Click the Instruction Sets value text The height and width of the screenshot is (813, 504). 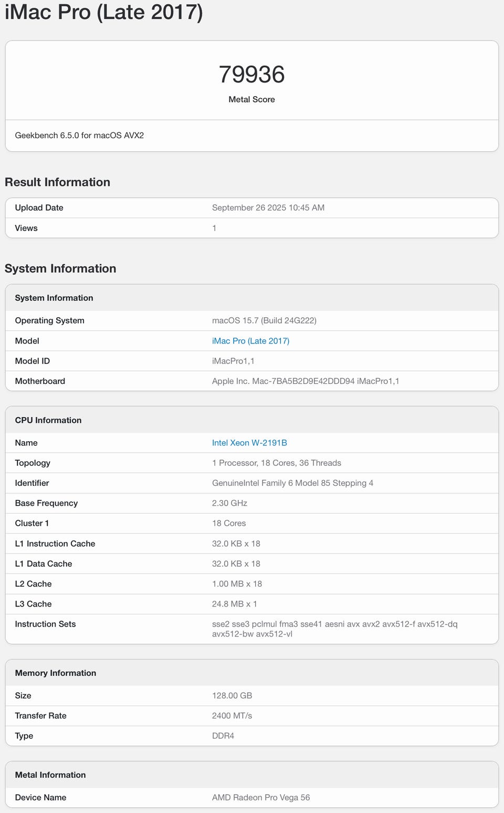click(334, 629)
